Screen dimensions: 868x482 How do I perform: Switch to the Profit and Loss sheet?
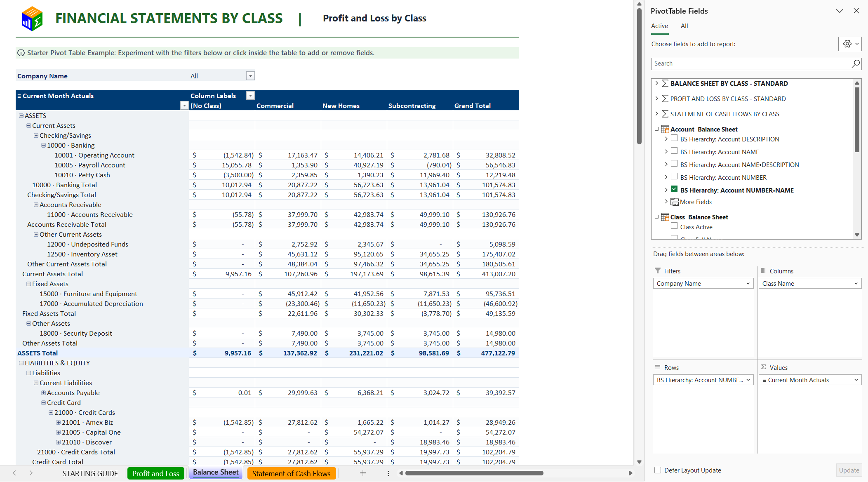pyautogui.click(x=155, y=473)
